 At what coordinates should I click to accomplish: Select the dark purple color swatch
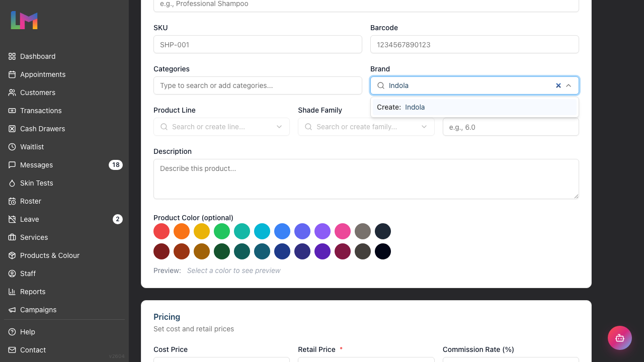pos(323,251)
